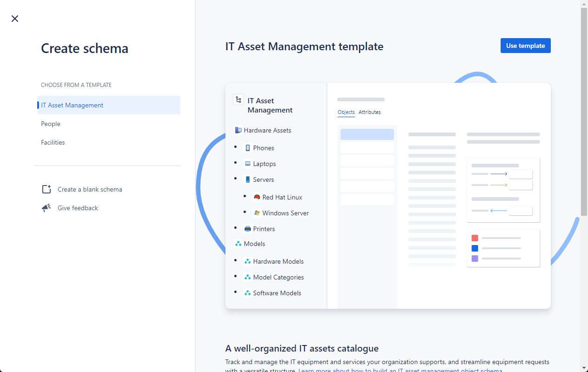Select the Software Models icon

pyautogui.click(x=247, y=292)
